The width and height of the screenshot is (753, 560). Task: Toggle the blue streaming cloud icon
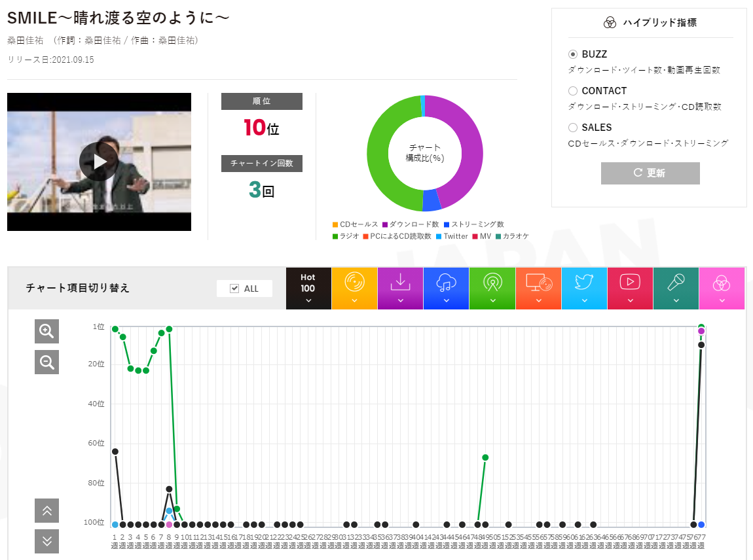[x=446, y=282]
